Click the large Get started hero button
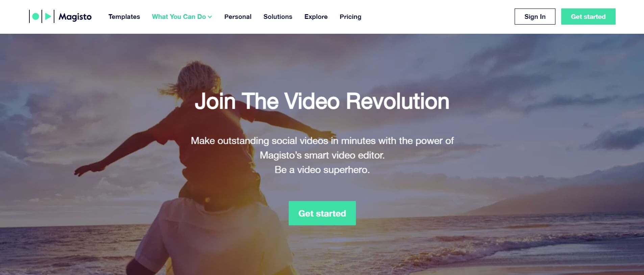 click(x=322, y=213)
